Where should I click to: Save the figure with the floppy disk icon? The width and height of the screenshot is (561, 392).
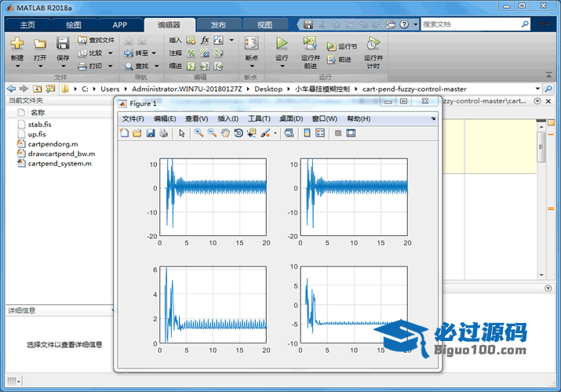[151, 133]
